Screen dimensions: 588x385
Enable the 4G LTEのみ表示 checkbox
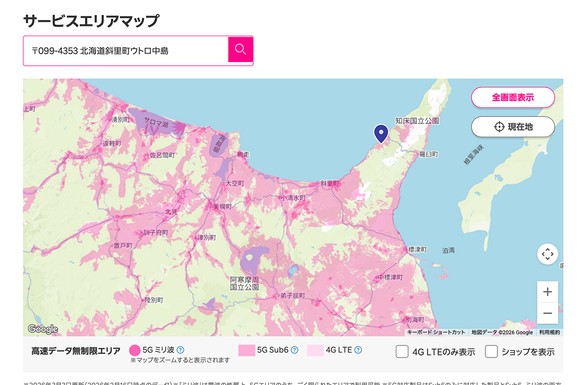[402, 351]
